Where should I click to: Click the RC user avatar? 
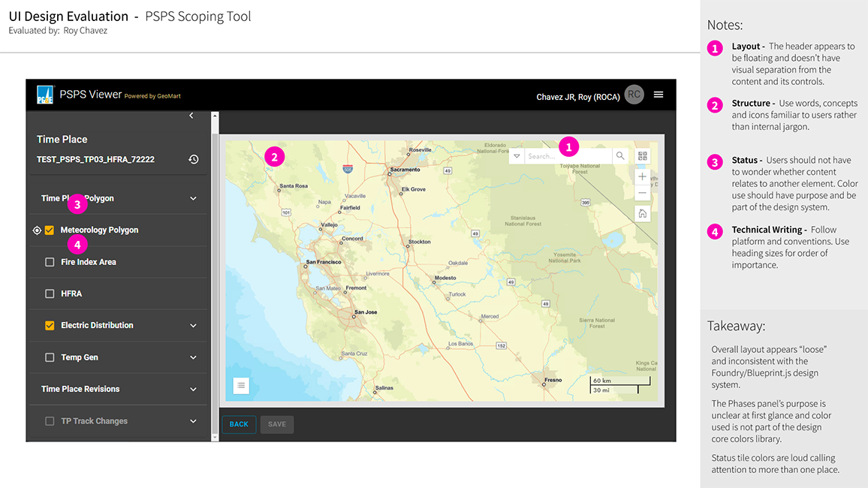pos(633,94)
